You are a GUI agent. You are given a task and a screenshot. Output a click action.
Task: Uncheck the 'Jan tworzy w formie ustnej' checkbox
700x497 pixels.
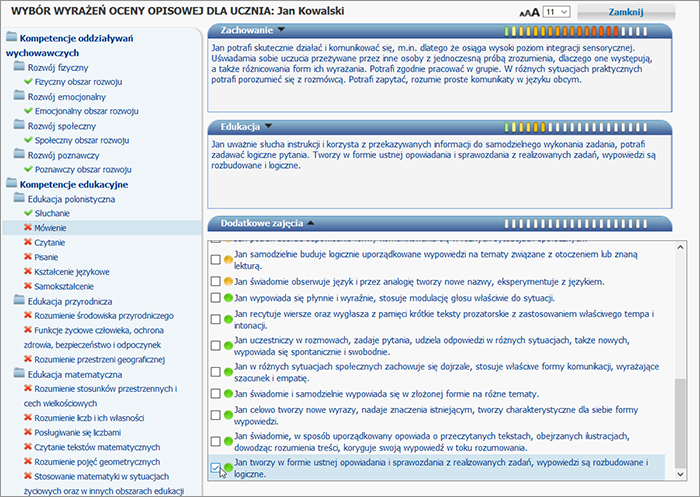click(x=216, y=466)
